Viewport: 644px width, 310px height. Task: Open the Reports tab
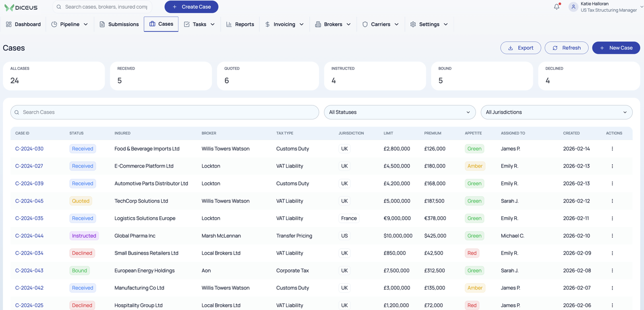(240, 24)
